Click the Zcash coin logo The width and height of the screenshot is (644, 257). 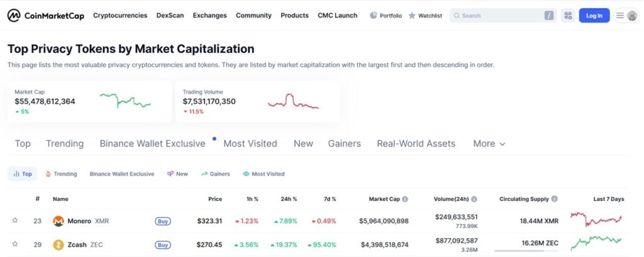[x=58, y=244]
